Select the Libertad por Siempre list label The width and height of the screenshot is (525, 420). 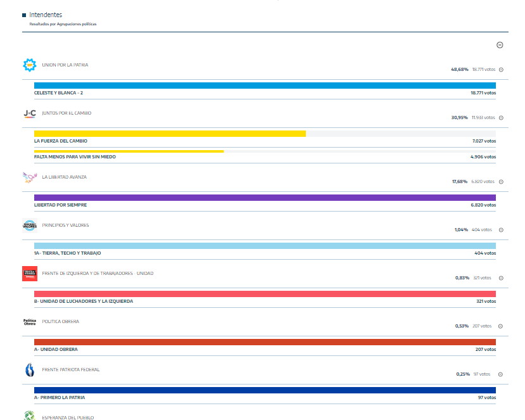click(x=61, y=205)
